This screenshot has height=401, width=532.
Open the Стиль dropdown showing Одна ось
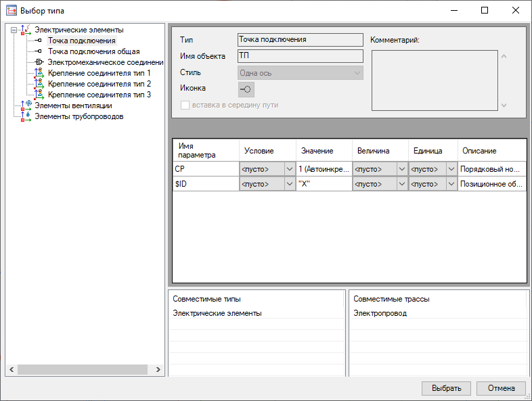click(300, 72)
